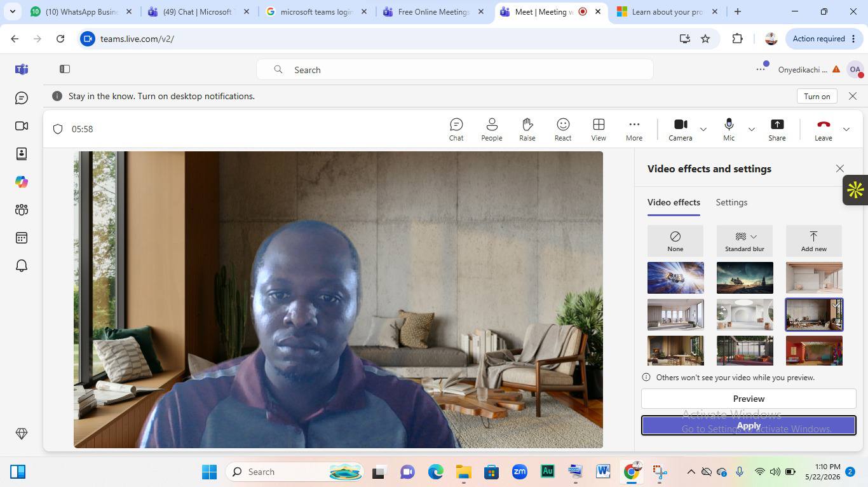Toggle Raise hand in the meeting
Screen dimensions: 868x487
pos(527,129)
